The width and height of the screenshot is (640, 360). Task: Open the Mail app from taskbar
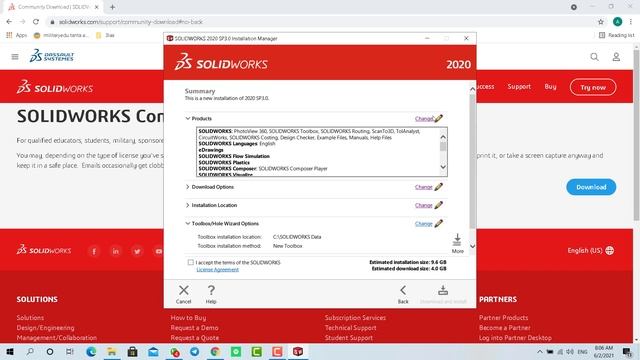click(x=153, y=351)
